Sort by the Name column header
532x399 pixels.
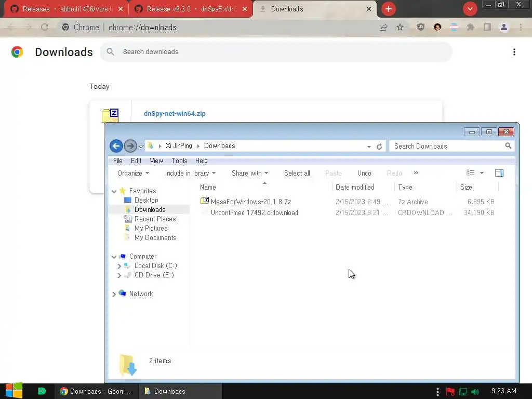[265, 187]
